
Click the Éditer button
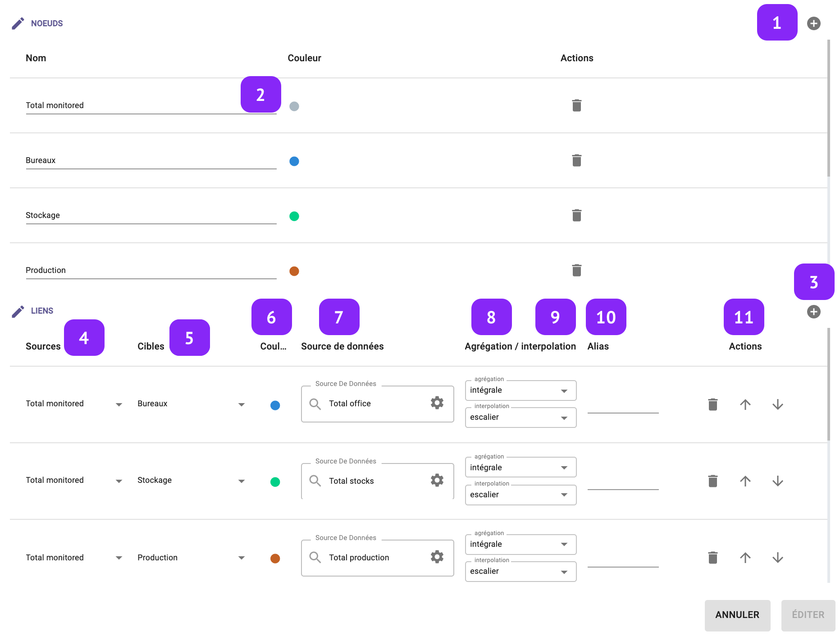[808, 615]
